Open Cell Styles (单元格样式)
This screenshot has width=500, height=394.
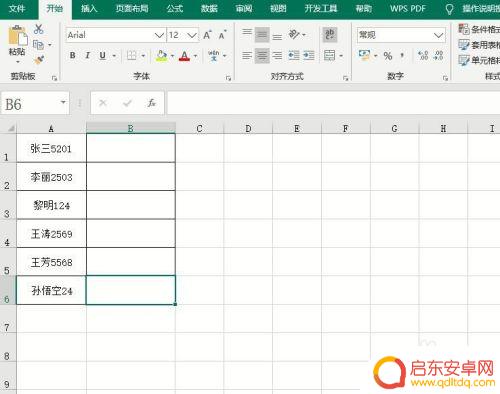[x=479, y=60]
